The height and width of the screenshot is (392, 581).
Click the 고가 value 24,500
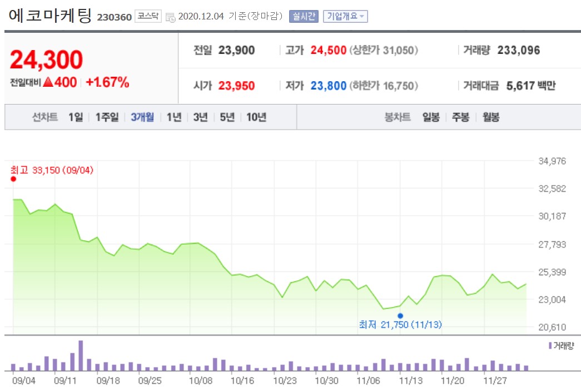tap(328, 50)
